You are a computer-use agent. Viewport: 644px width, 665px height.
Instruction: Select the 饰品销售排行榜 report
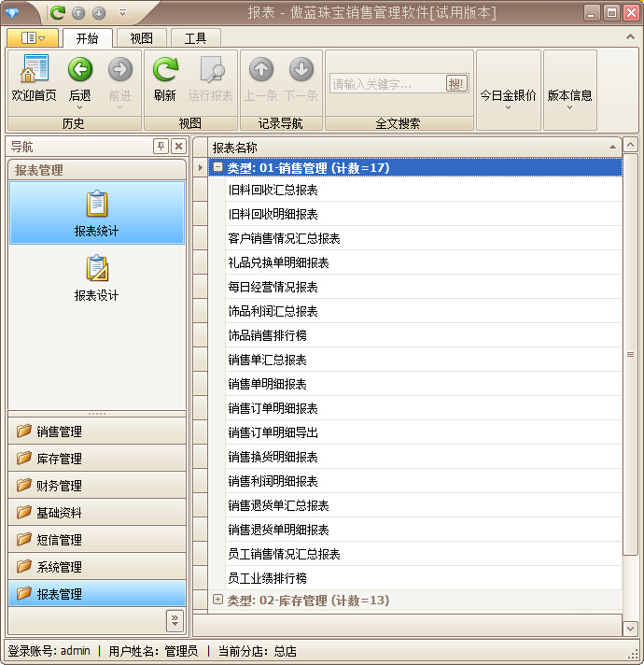[x=268, y=335]
